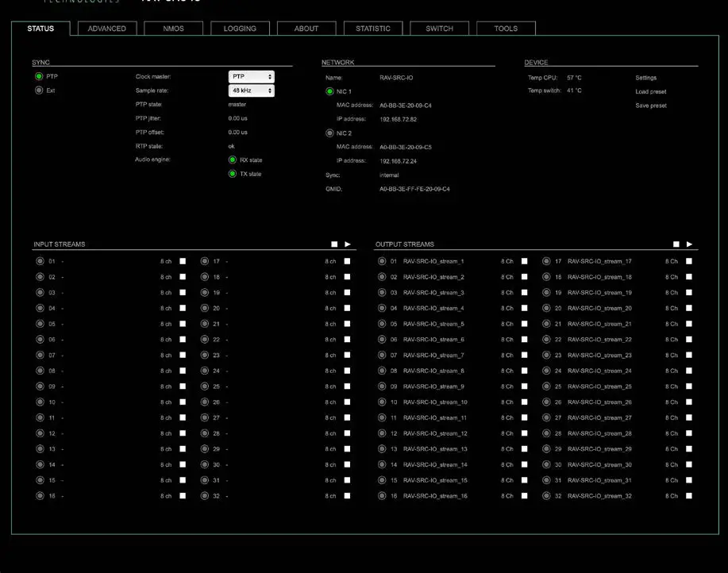The width and height of the screenshot is (728, 573).
Task: Click input stream 01 status icon
Action: pos(40,261)
